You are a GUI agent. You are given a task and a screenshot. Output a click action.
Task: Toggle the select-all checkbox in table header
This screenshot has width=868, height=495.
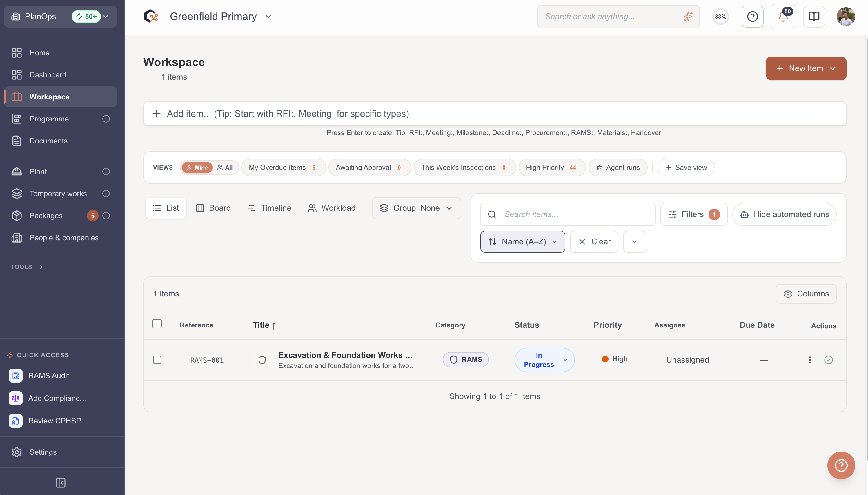click(x=157, y=324)
